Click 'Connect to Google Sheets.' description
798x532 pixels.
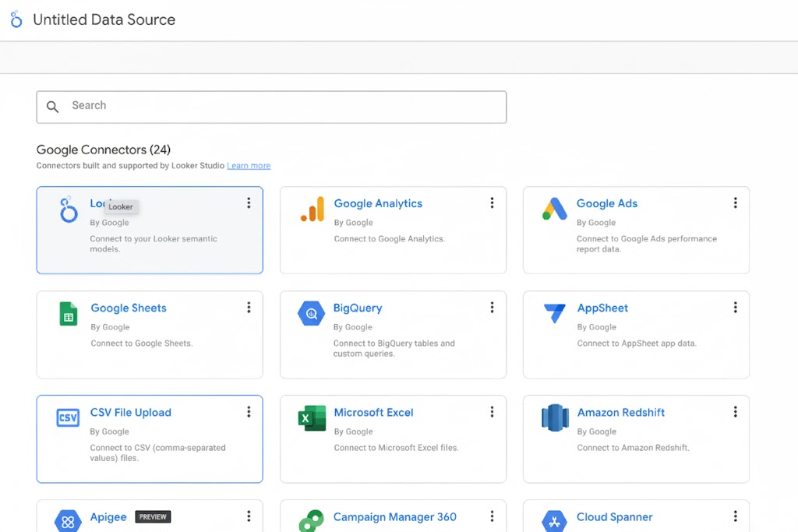tap(142, 344)
